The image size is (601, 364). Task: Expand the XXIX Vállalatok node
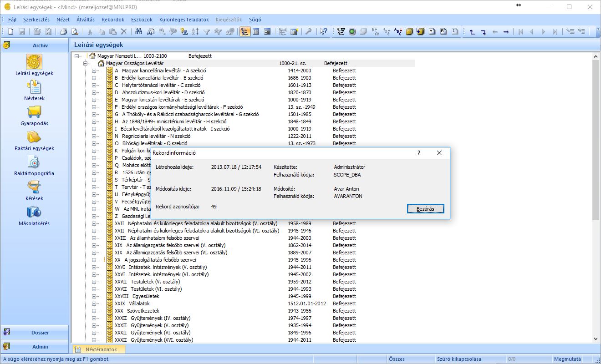pyautogui.click(x=94, y=303)
